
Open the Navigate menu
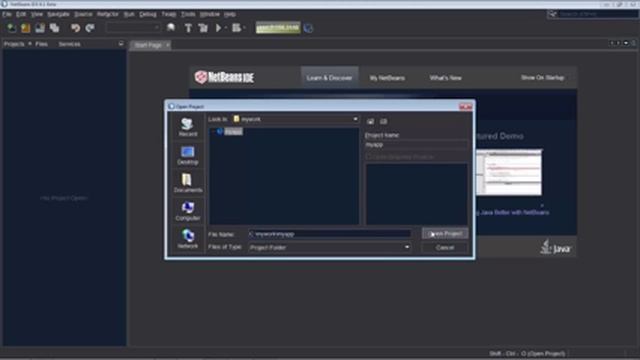point(58,14)
